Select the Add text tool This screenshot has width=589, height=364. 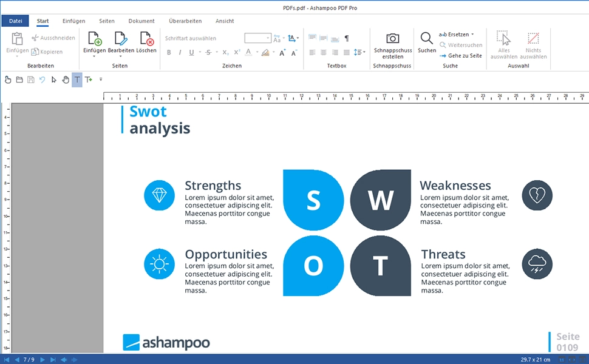point(88,79)
